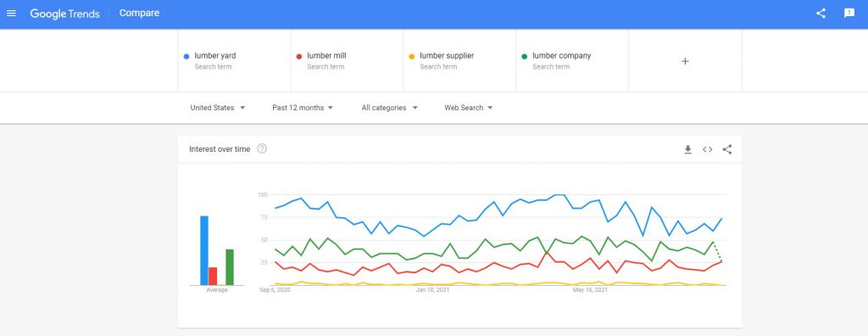Viewport: 868px width, 336px height.
Task: Share the Interest over time chart
Action: coord(727,149)
